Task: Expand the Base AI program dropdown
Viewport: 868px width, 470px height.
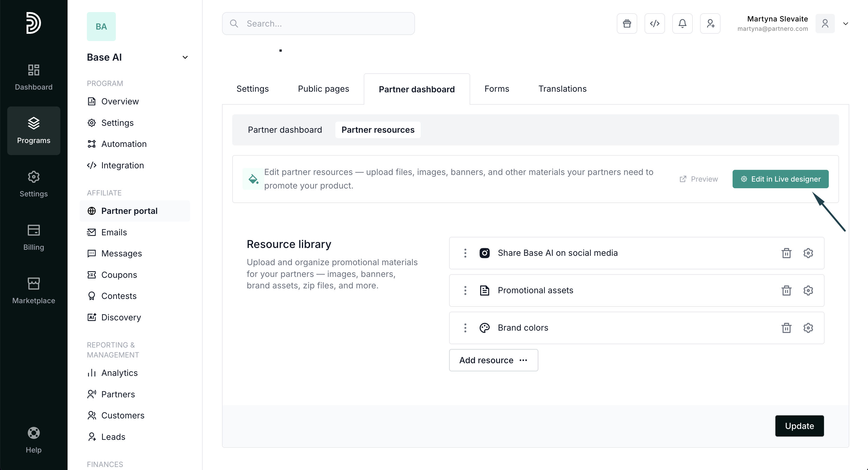Action: coord(185,57)
